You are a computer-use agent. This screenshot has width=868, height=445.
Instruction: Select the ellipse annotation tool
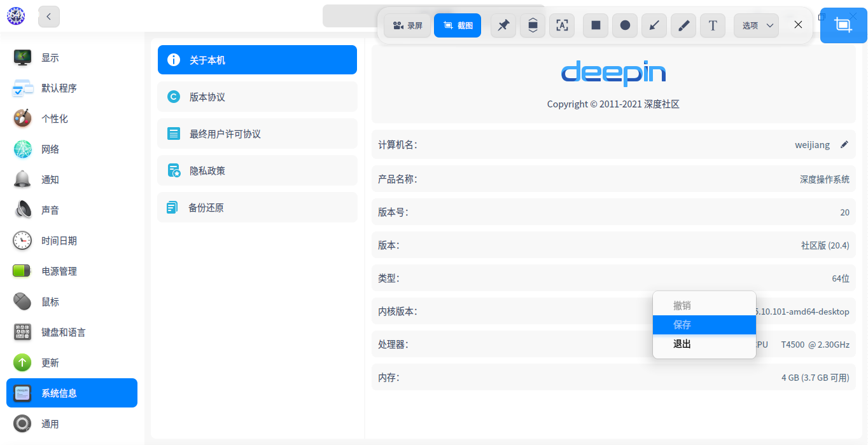click(624, 25)
